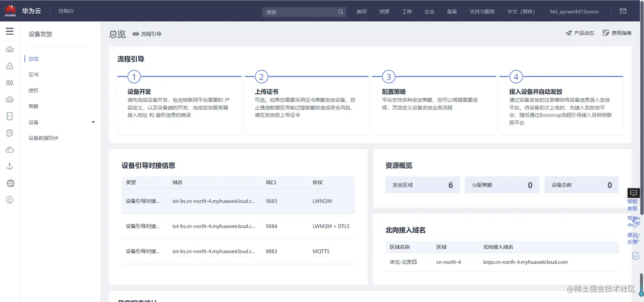Click the 控制台 menu item
Image resolution: width=644 pixels, height=302 pixels.
66,11
